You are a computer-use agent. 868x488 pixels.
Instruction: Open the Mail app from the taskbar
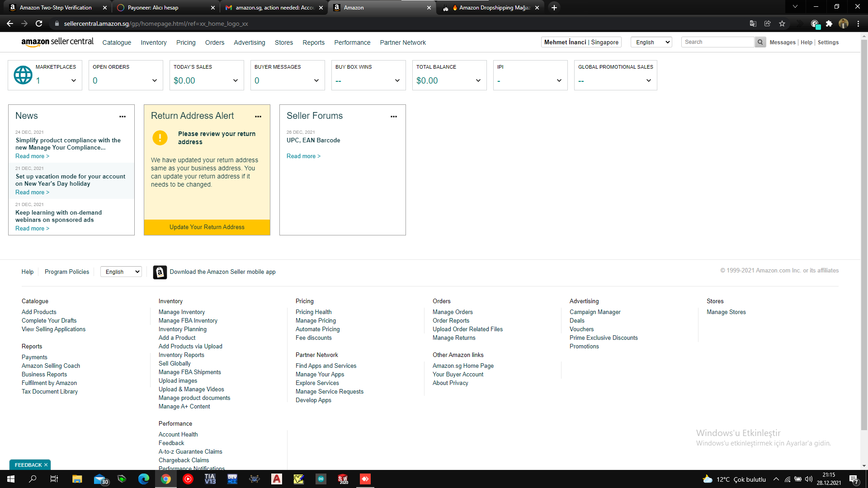[100, 479]
